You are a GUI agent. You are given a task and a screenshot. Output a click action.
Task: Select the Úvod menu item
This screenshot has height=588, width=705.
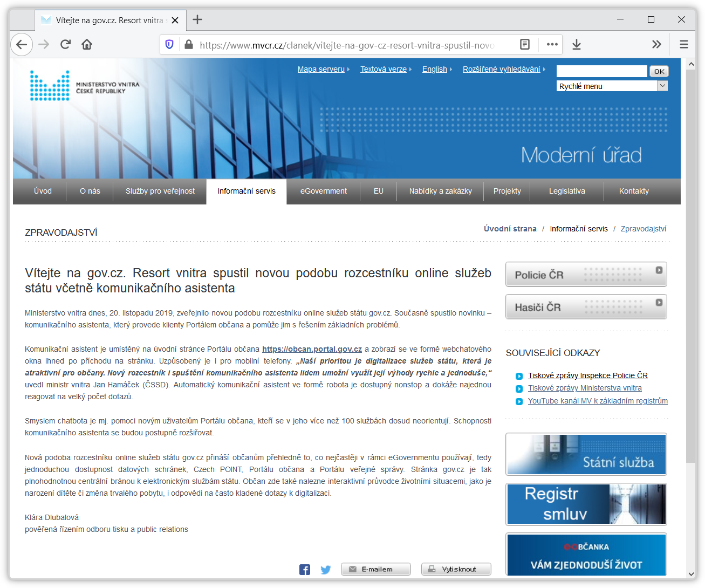point(43,191)
